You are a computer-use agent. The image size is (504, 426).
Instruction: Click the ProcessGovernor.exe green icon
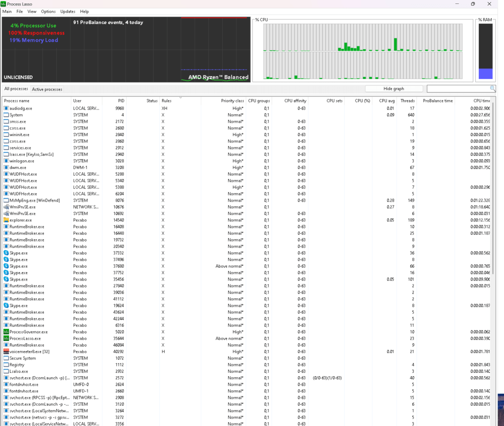6,332
